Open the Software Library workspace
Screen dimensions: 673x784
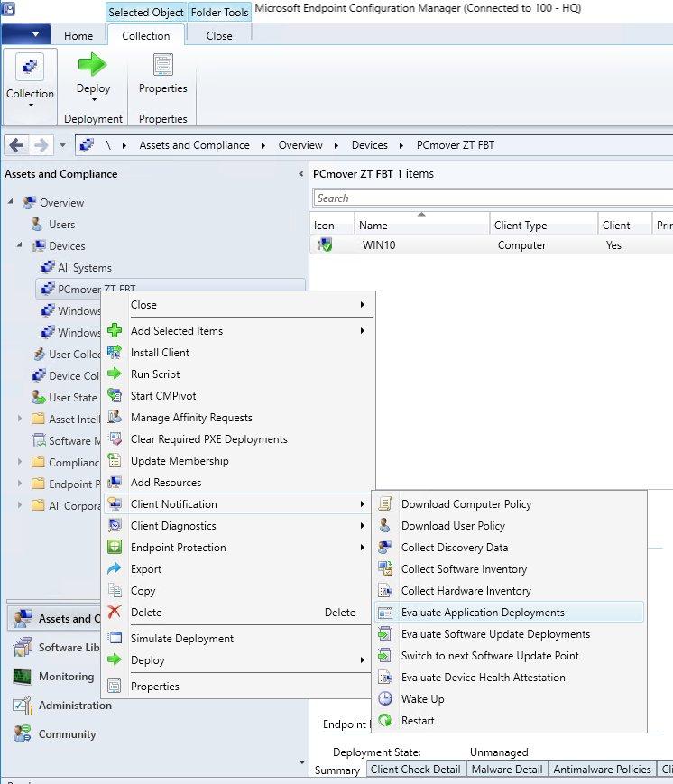tap(56, 647)
